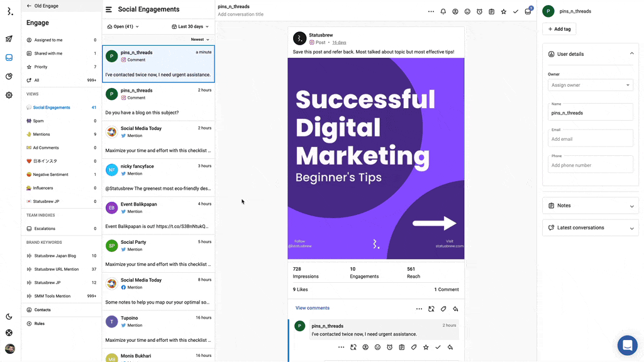644x362 pixels.
Task: Open the help lifebuoy icon in left rail
Action: tap(9, 333)
